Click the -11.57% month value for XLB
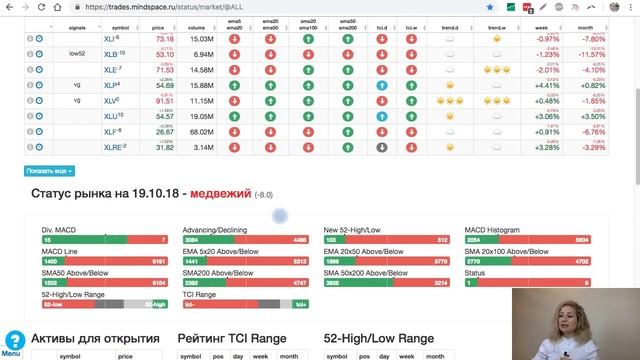640x360 pixels. pyautogui.click(x=591, y=55)
